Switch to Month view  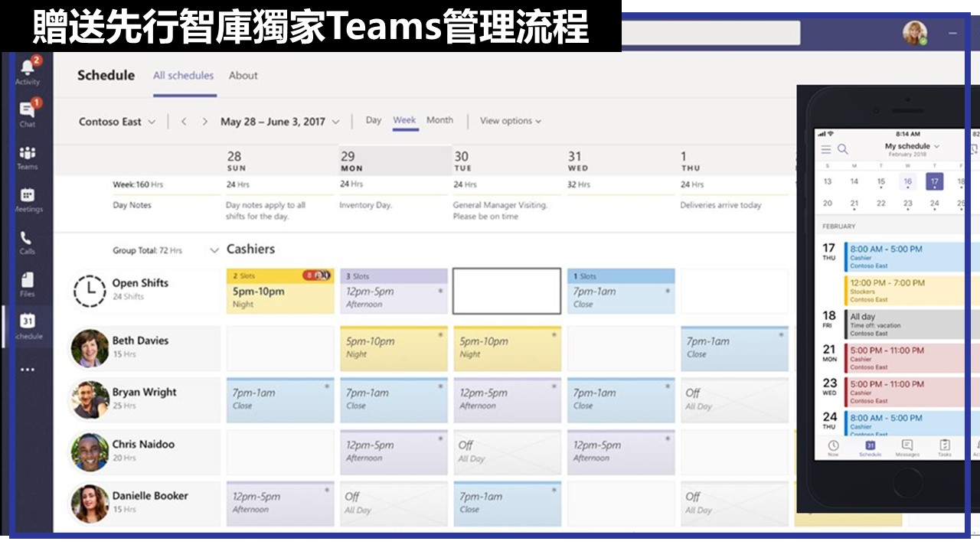coord(439,120)
